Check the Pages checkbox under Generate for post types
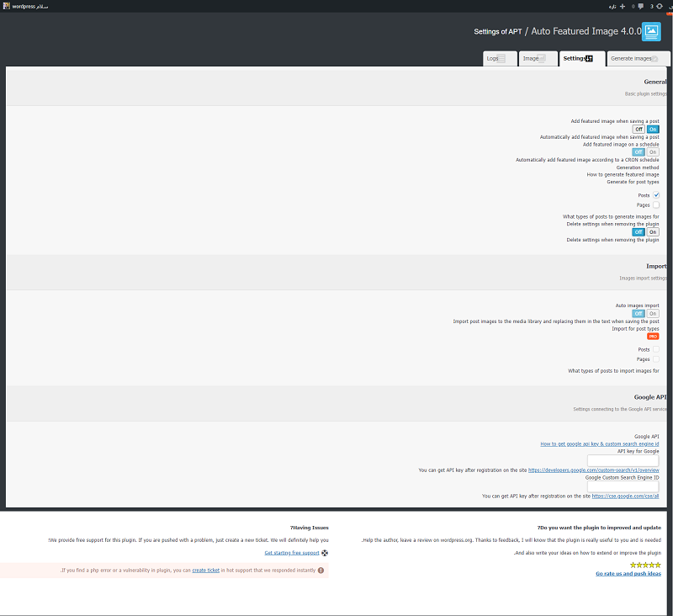Image resolution: width=673 pixels, height=616 pixels. (x=655, y=204)
